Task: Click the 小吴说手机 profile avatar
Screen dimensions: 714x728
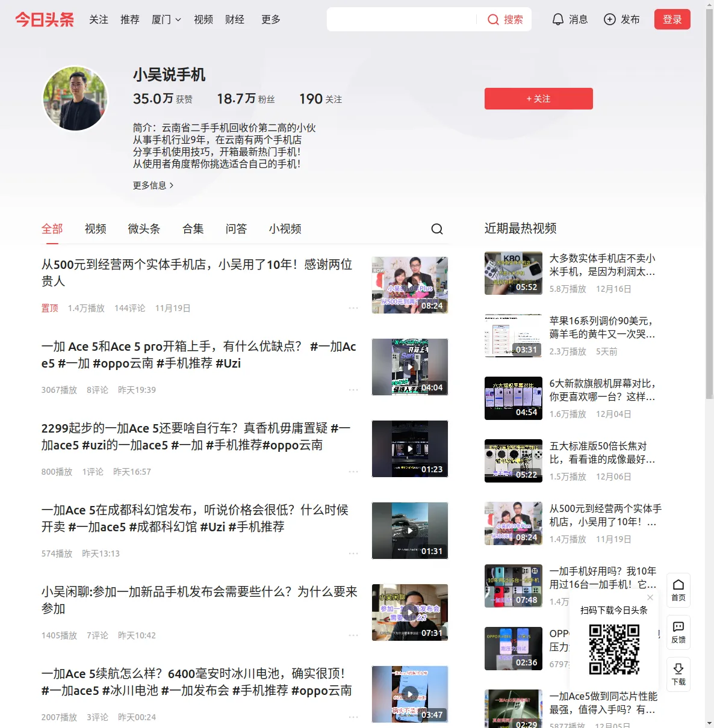Action: [75, 99]
